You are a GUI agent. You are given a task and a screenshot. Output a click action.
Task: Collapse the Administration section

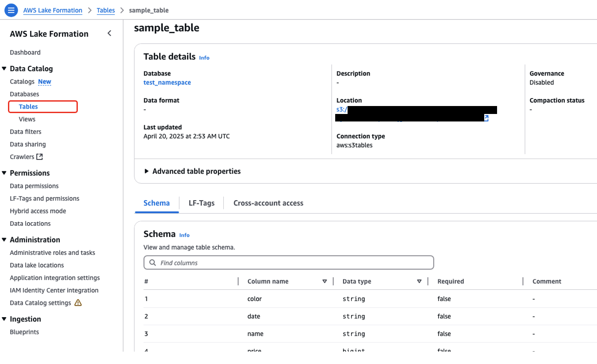pos(4,239)
